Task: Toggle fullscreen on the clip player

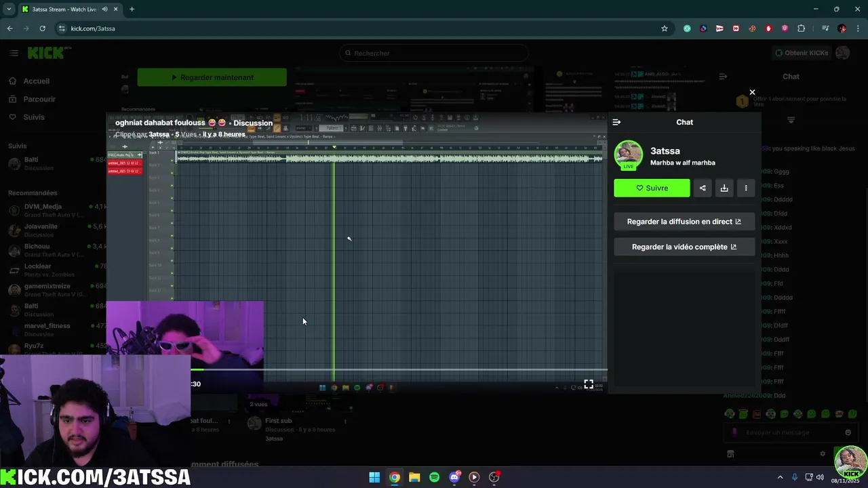Action: click(589, 384)
